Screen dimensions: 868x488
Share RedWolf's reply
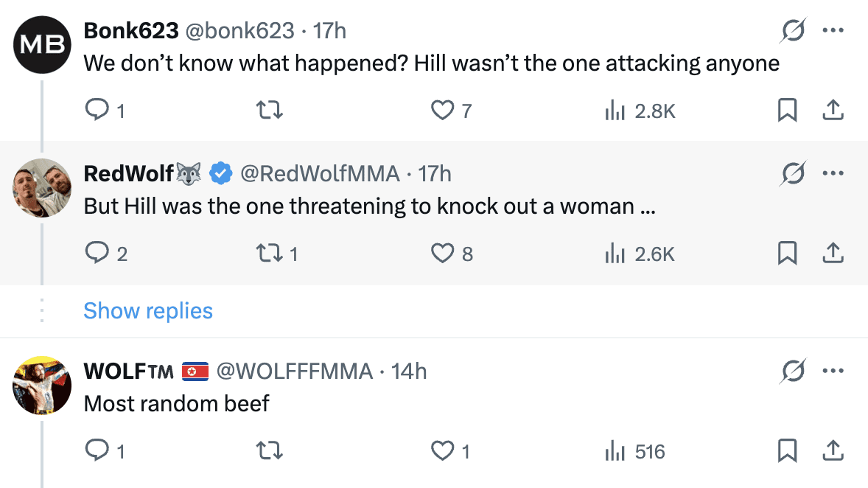[x=832, y=254]
